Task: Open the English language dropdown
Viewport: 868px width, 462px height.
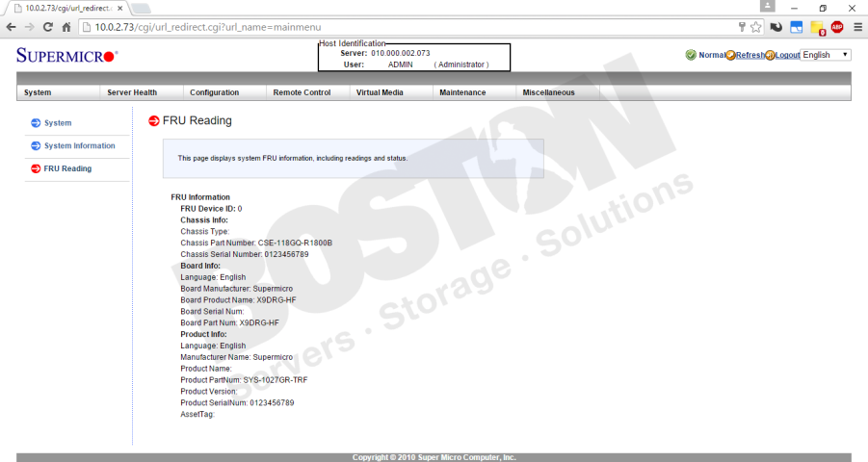Action: [x=826, y=55]
